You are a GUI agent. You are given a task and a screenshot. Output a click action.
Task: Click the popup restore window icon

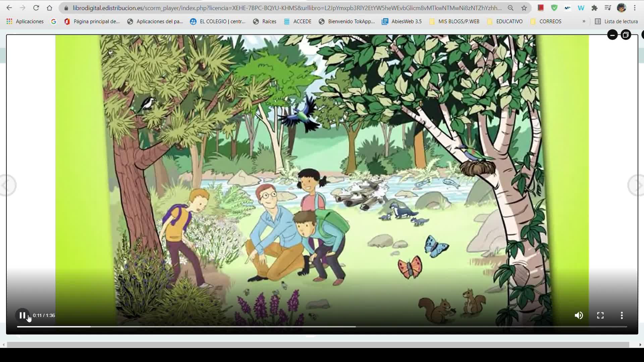626,35
